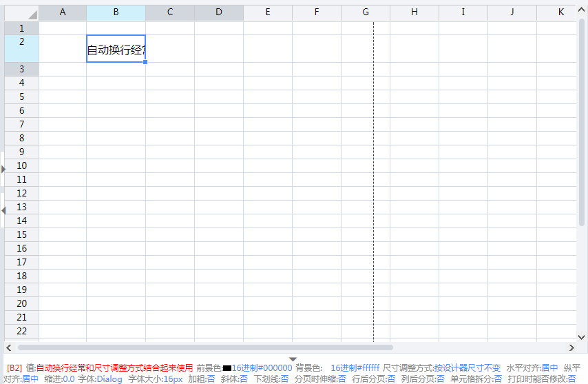588x384 pixels.
Task: Select row 10 header
Action: coord(22,165)
